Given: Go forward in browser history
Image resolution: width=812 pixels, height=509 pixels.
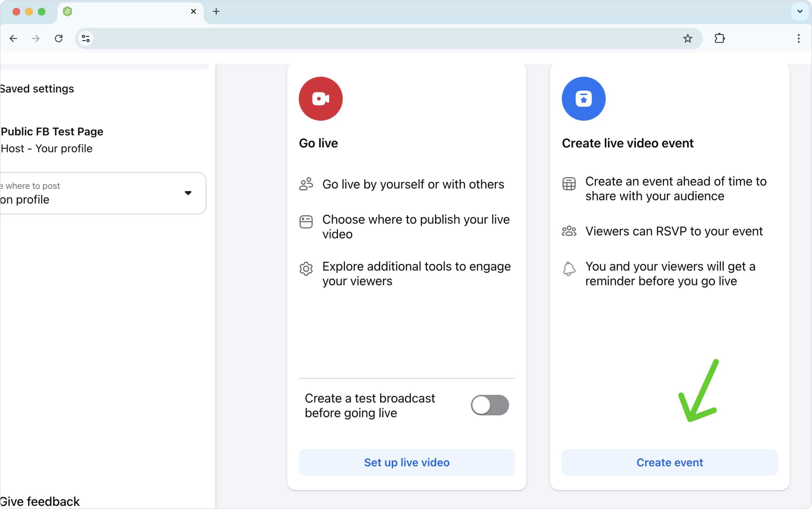Looking at the screenshot, I should pos(36,38).
